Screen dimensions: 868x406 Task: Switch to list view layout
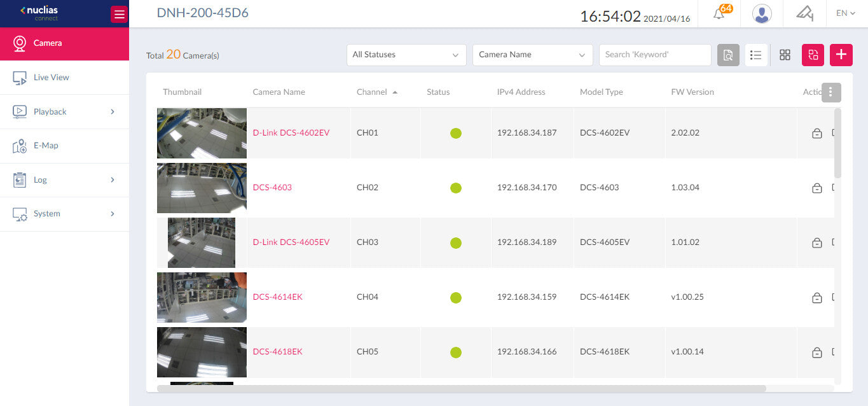[x=755, y=55]
